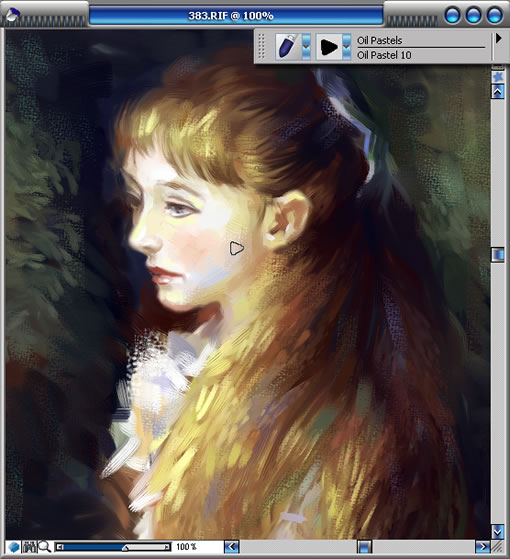Click the blue cube icon at bottom-left
The image size is (510, 559).
(x=14, y=547)
